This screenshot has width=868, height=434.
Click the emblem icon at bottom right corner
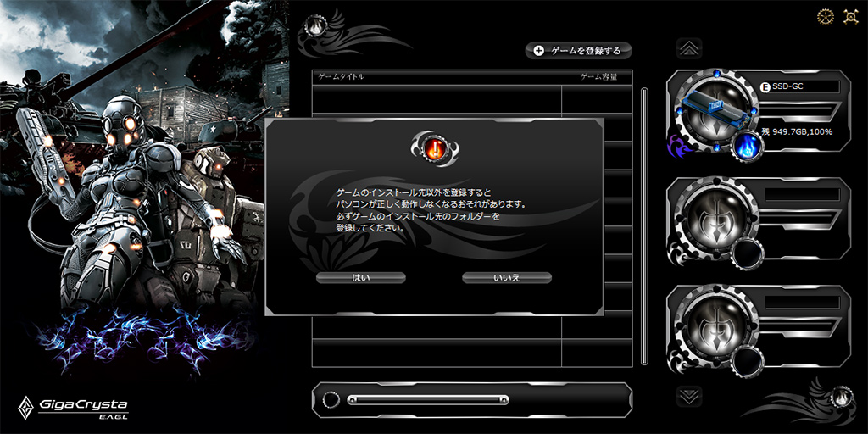pyautogui.click(x=841, y=395)
